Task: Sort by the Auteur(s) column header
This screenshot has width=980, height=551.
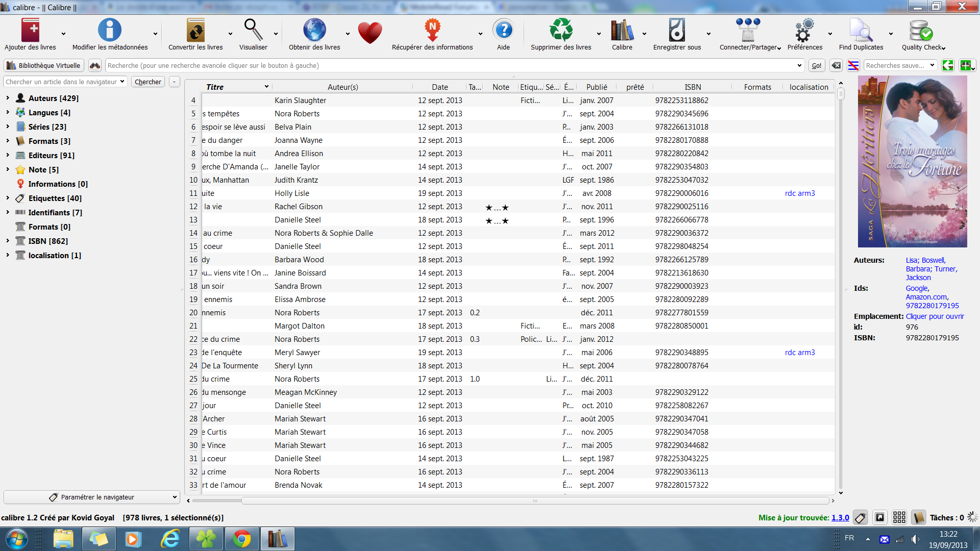Action: point(342,87)
